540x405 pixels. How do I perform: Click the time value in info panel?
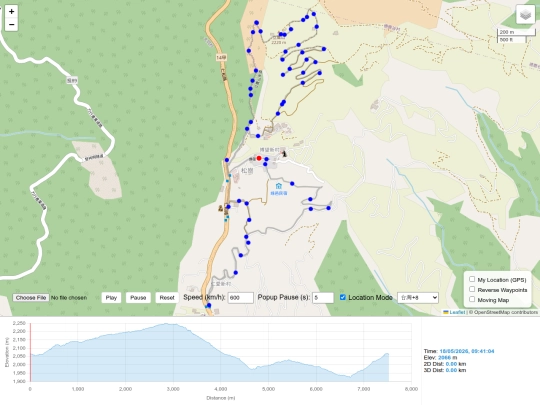[467, 351]
